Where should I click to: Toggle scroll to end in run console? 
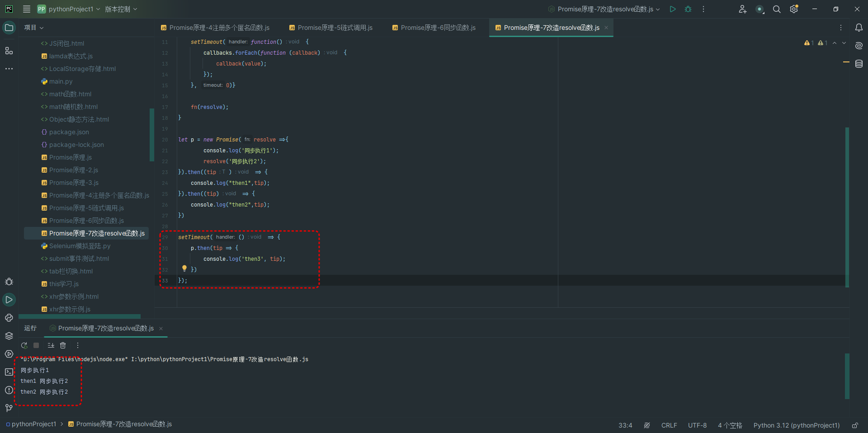point(51,345)
